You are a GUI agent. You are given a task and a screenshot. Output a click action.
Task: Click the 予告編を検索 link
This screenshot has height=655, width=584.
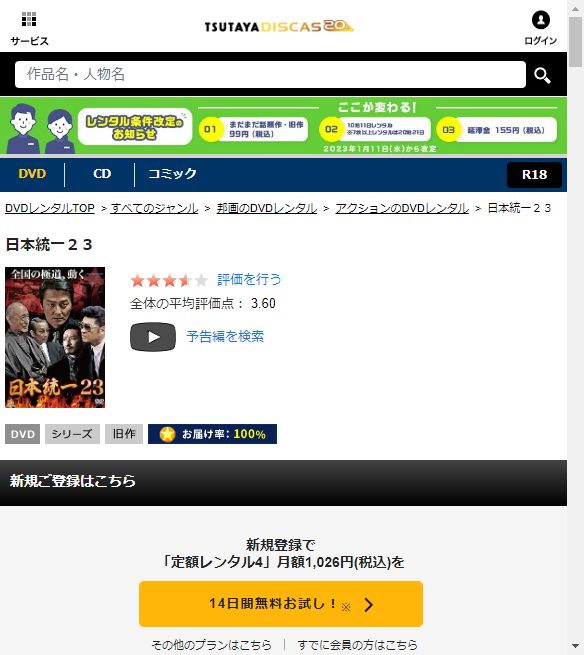tap(225, 336)
